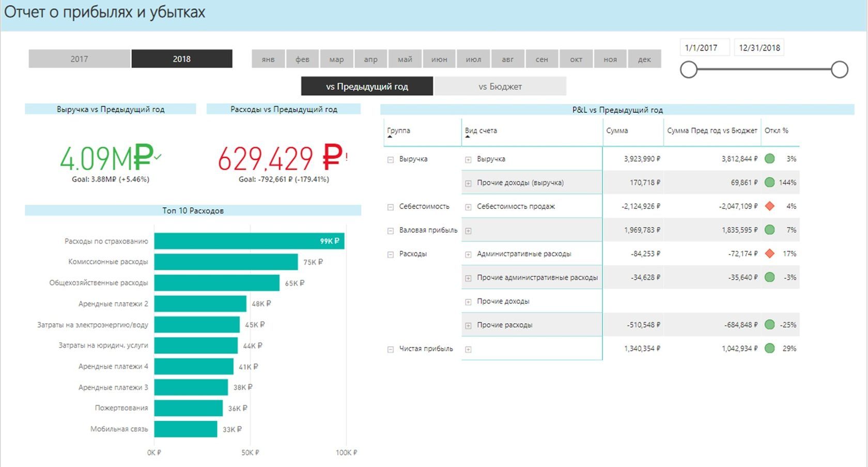The image size is (868, 467).
Task: Click red diamond indicator at 17%
Action: click(x=769, y=253)
